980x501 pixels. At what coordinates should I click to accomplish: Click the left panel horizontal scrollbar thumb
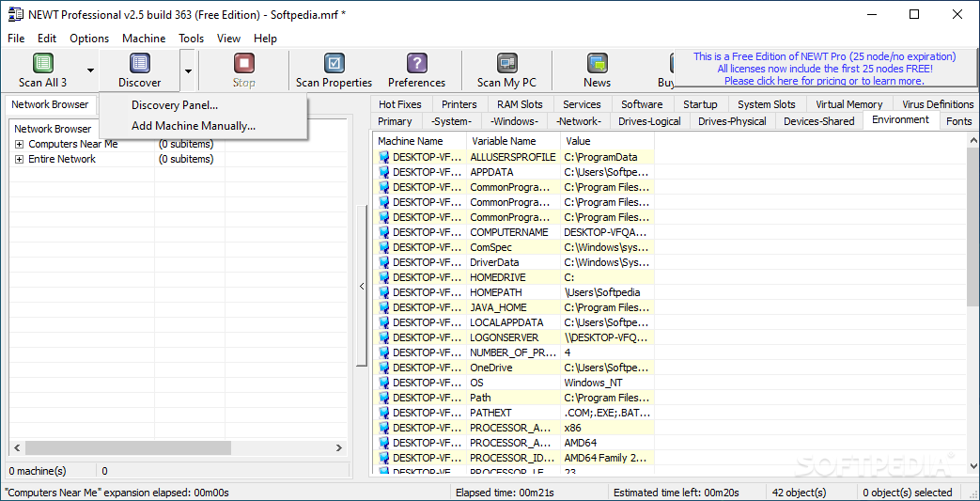(128, 447)
